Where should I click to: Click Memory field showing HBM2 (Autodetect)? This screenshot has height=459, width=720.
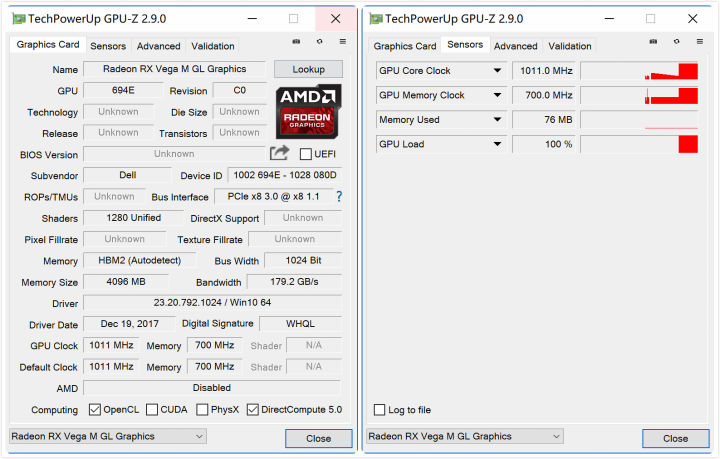coord(140,260)
